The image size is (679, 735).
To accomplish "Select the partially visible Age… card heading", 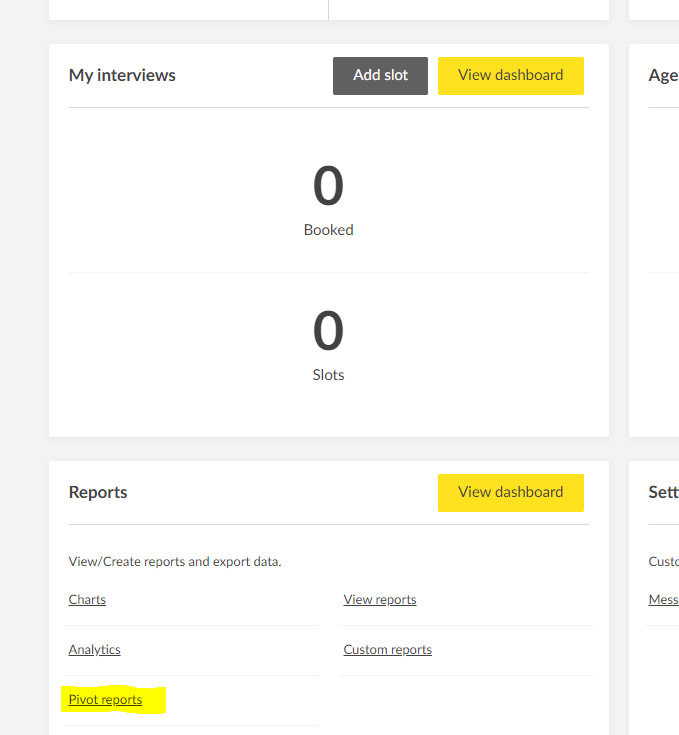I will click(x=663, y=76).
